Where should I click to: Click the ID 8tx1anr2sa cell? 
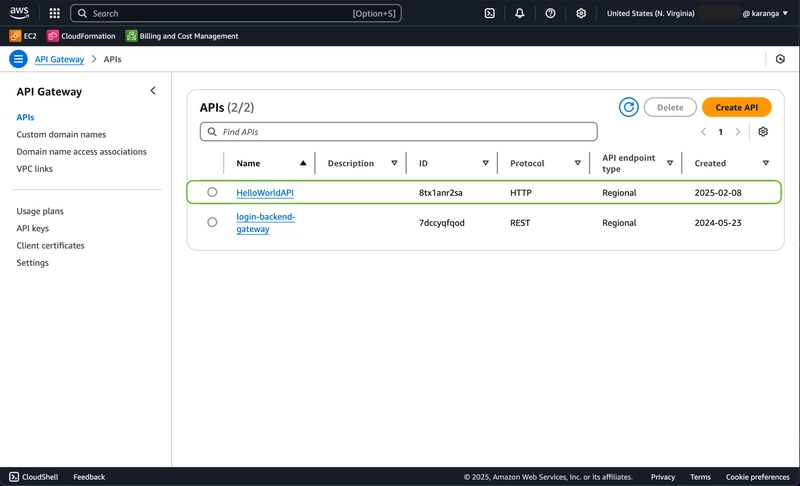coord(441,193)
